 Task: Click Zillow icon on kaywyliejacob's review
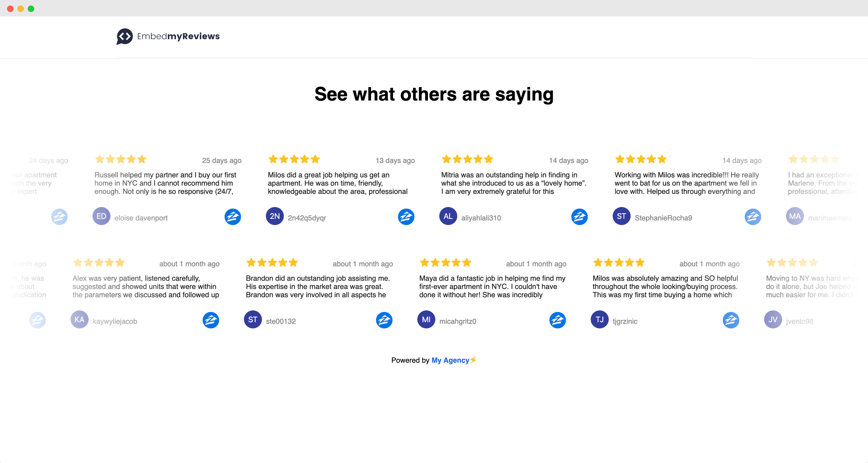tap(211, 320)
